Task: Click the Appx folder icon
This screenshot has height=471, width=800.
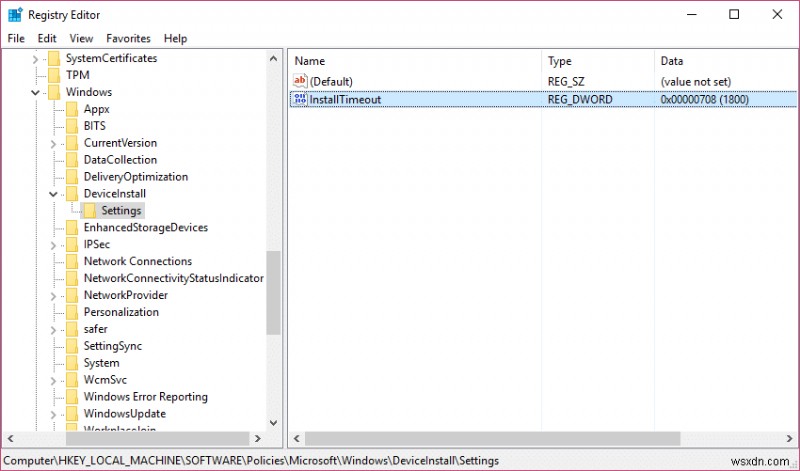Action: click(72, 109)
